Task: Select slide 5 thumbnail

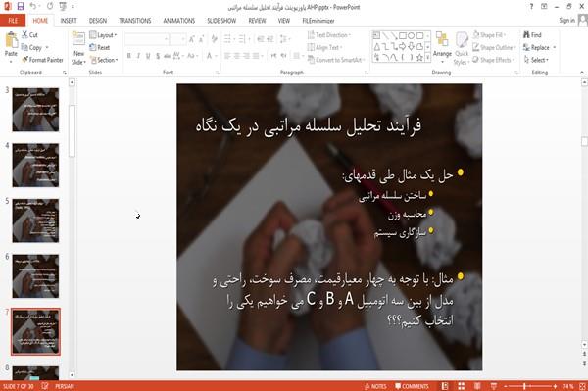Action: coord(35,220)
